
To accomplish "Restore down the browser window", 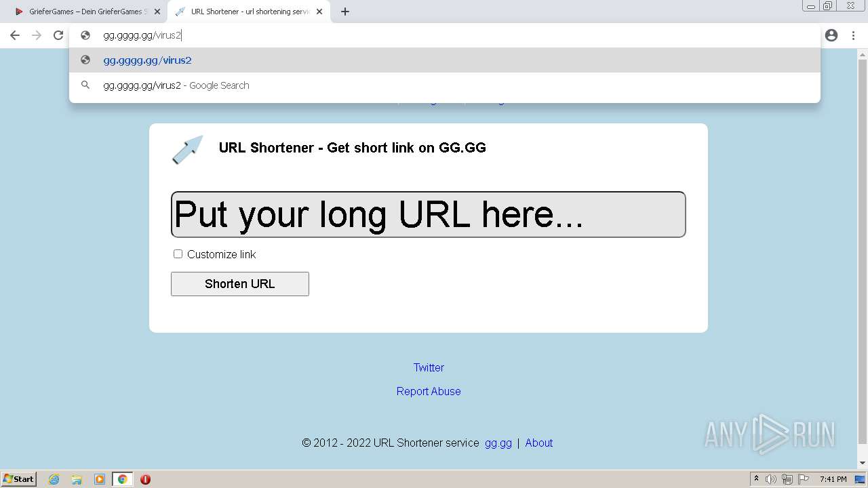I will (x=828, y=5).
